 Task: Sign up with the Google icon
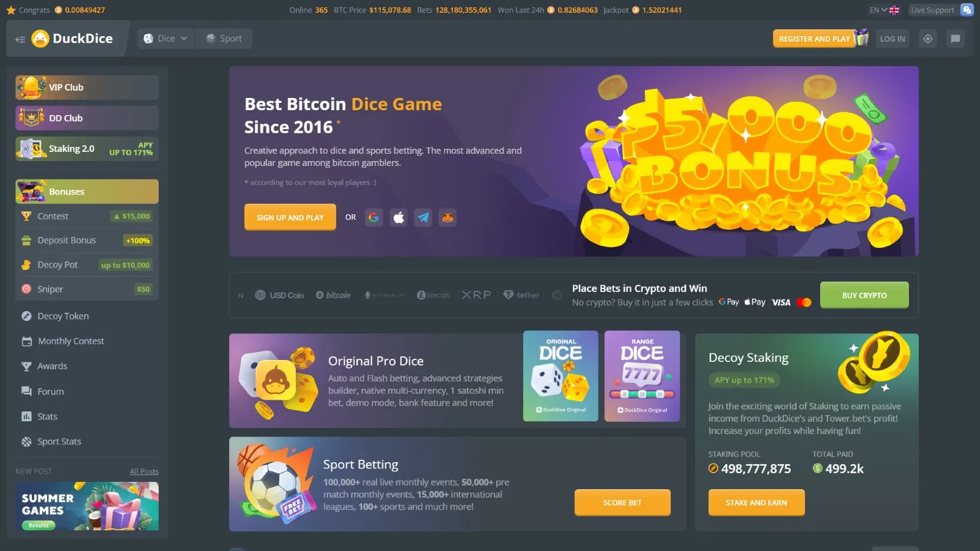pos(374,217)
